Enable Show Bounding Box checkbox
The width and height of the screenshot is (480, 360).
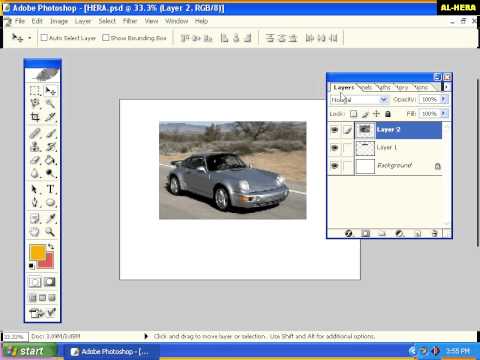coord(106,38)
